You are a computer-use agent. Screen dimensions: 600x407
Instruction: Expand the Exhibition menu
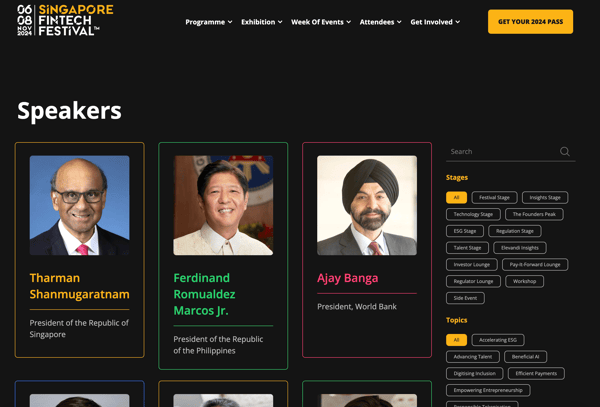pyautogui.click(x=261, y=22)
